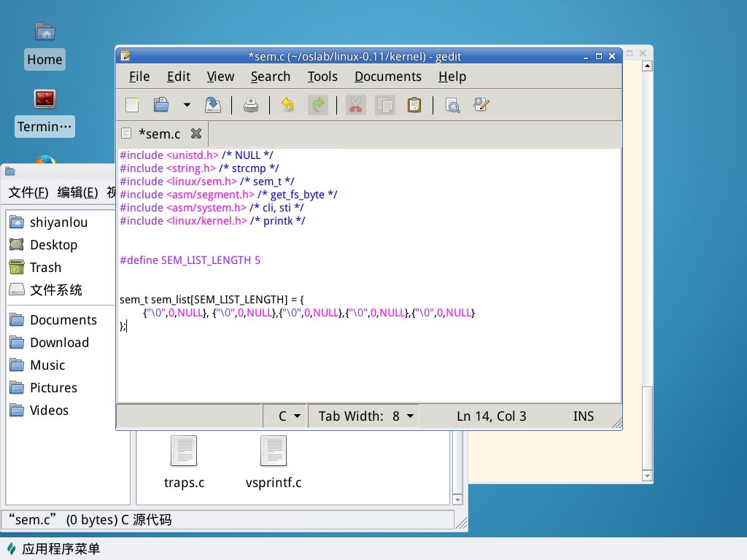
Task: Open Find and Replace tool
Action: point(481,105)
